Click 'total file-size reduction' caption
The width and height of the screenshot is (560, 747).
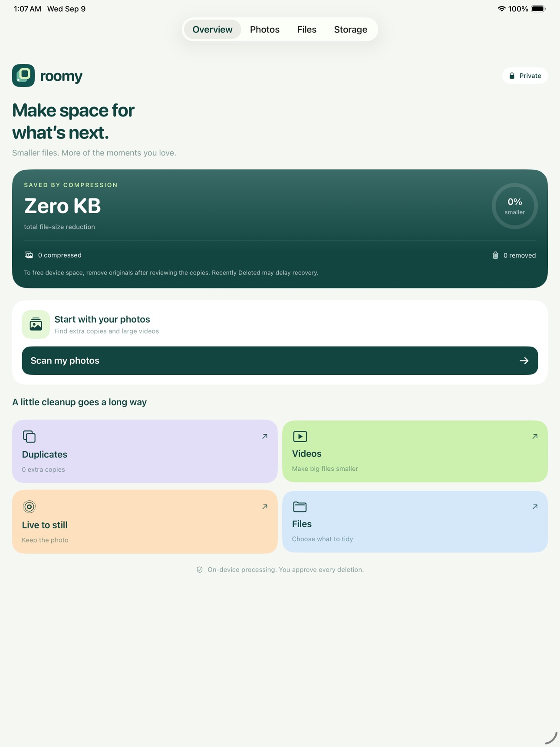(59, 227)
